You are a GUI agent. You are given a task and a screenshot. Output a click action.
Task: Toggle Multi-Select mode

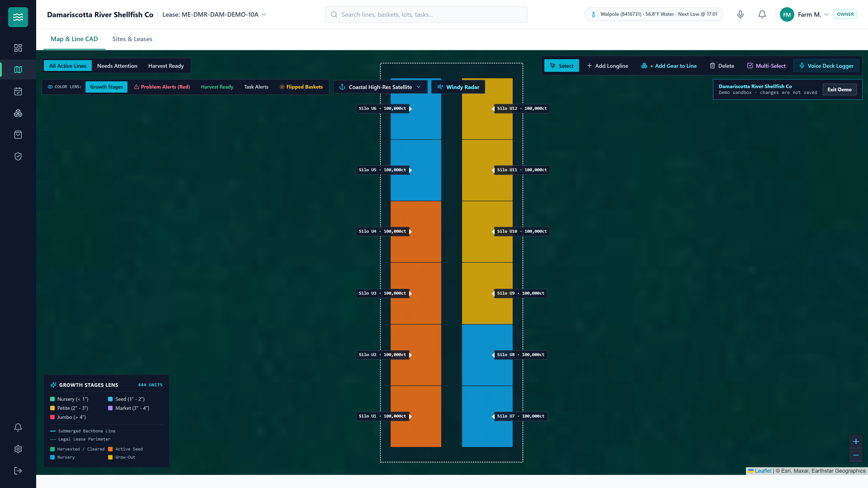pyautogui.click(x=766, y=66)
